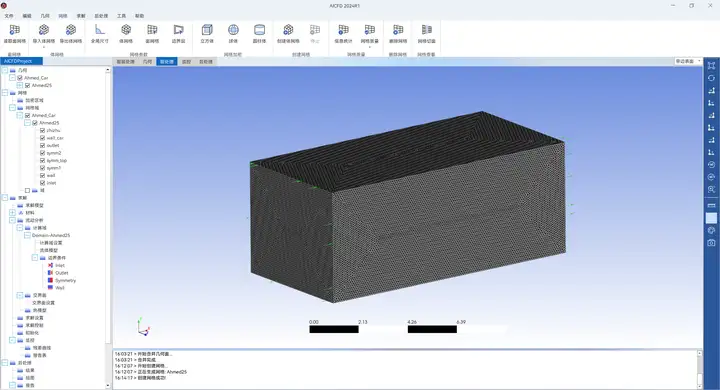This screenshot has height=390, width=720.
Task: Select the 面网格 surface mesh parameters icon
Action: 152,30
